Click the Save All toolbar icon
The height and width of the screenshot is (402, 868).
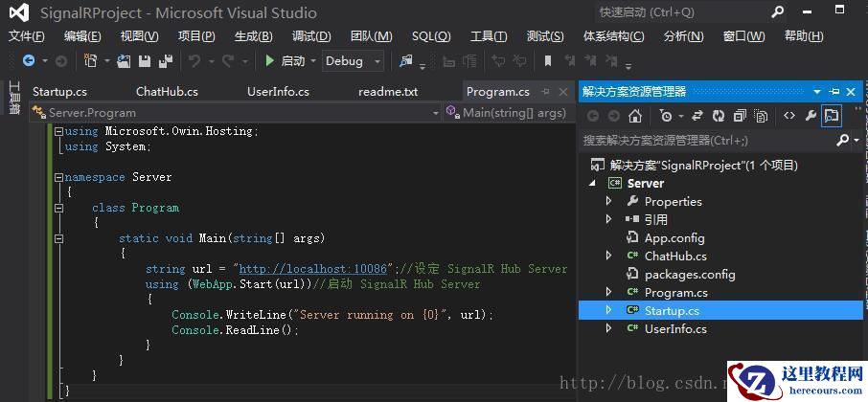pyautogui.click(x=165, y=61)
